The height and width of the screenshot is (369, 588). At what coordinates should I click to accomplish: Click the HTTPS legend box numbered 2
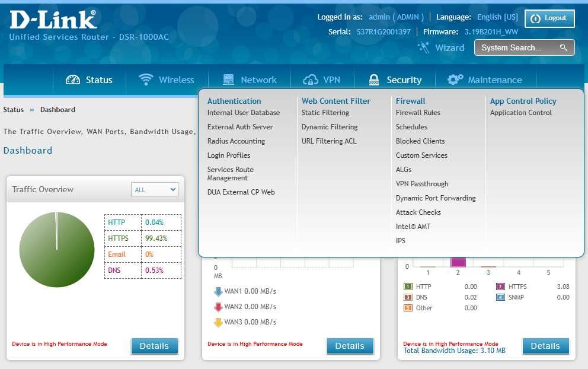(500, 287)
